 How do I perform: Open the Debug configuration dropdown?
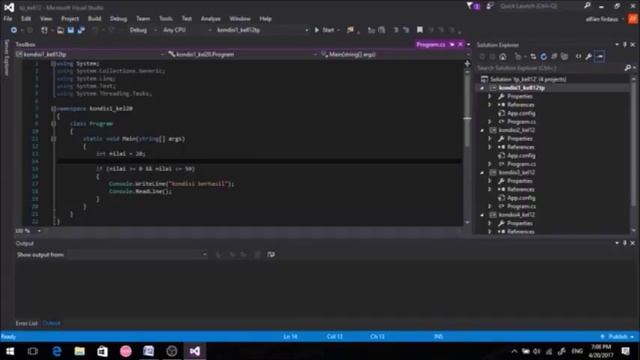coord(143,30)
